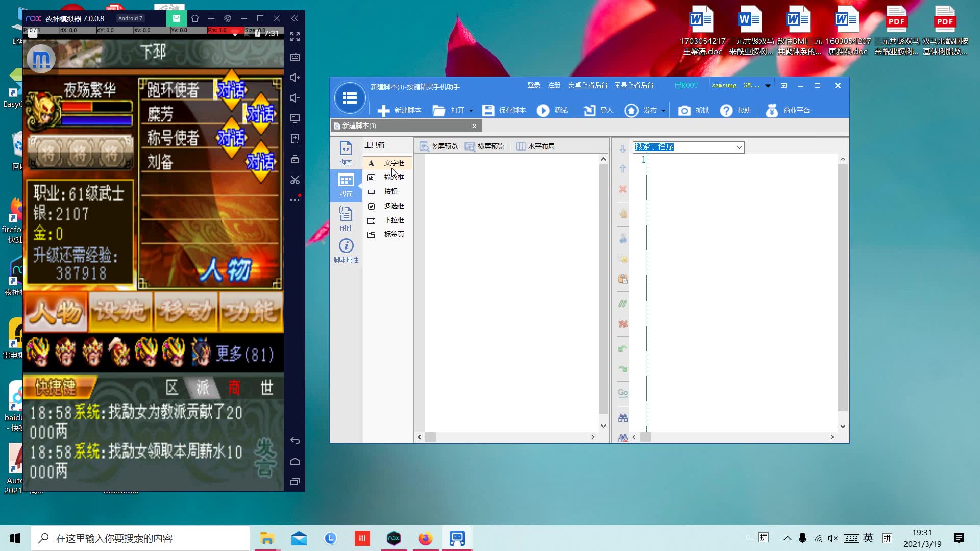Screen dimensions: 980x551
Task: Click the 商业平台 money bag icon
Action: 771,110
